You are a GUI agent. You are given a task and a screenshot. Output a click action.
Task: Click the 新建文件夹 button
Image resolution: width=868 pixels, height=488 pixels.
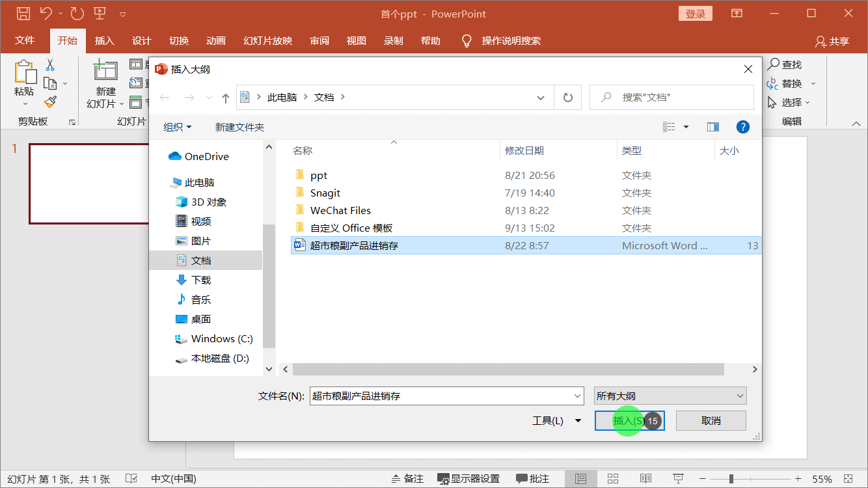tap(239, 127)
